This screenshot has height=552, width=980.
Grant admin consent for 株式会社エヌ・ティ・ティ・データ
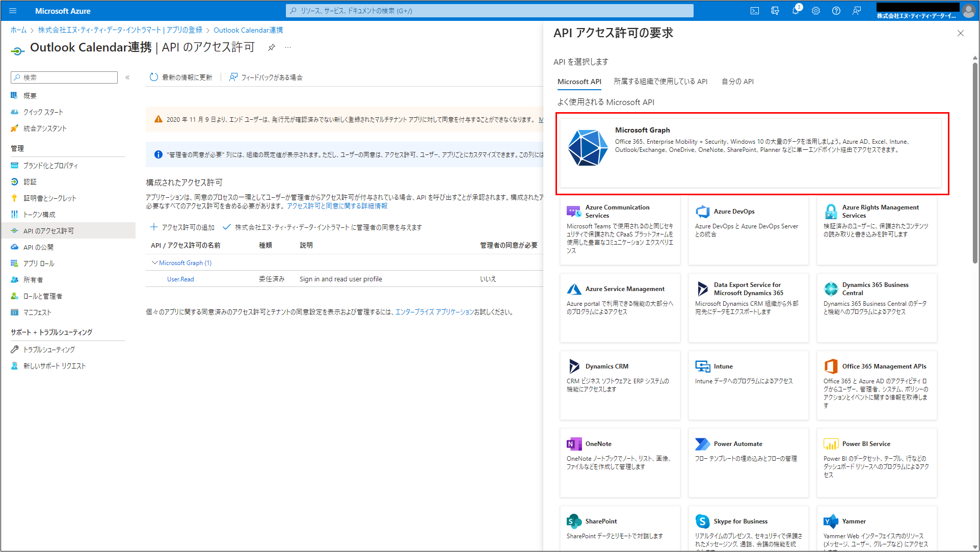click(x=323, y=227)
